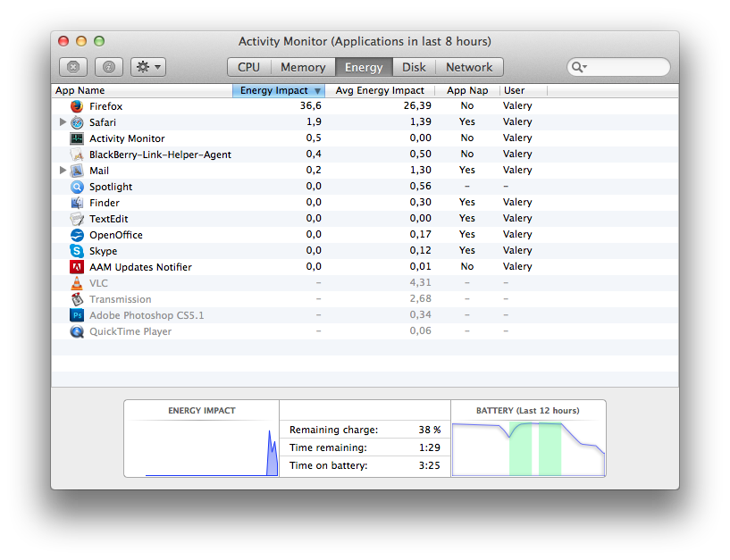The height and width of the screenshot is (560, 730).
Task: Click the yellow minimize window button
Action: pyautogui.click(x=81, y=41)
